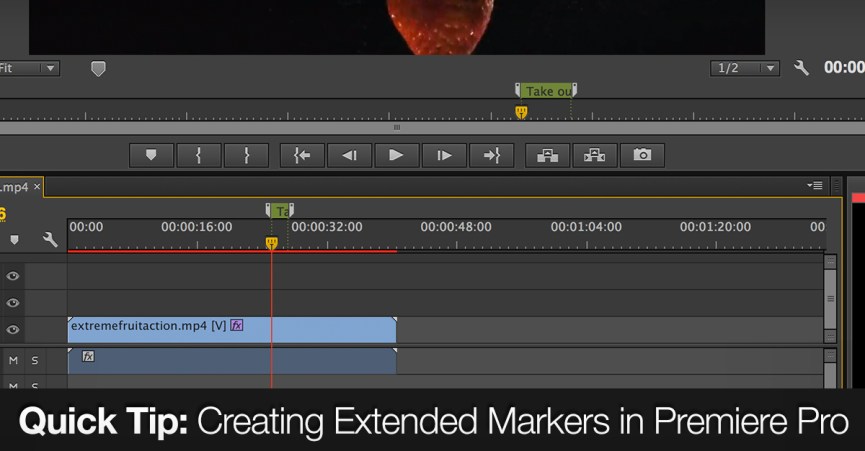Screen dimensions: 865x451
Task: Click the monitor zoom scroll bar handle
Action: click(397, 127)
